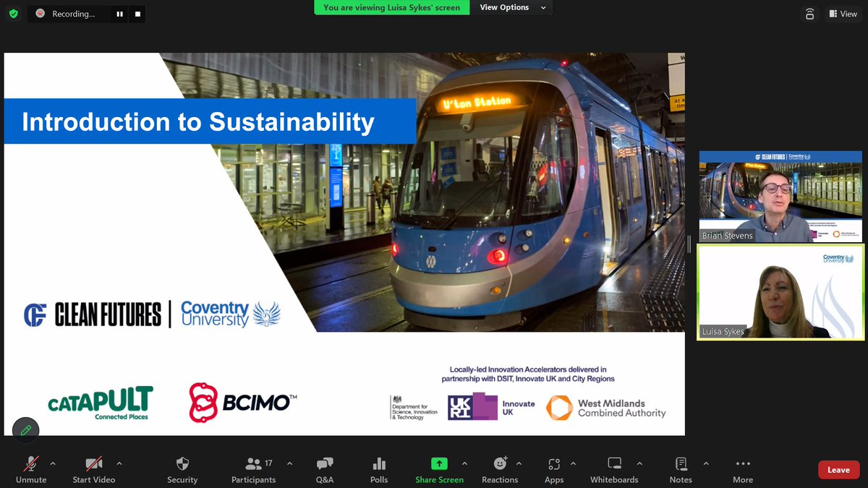Expand the chevron beside Reactions
Image resolution: width=868 pixels, height=488 pixels.
[x=519, y=463]
